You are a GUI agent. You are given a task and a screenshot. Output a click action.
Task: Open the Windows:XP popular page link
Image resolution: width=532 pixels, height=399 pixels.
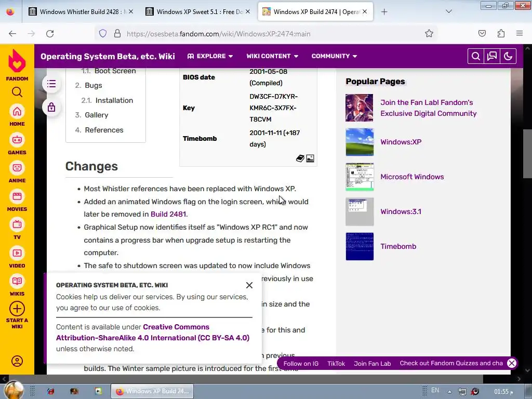coord(401,142)
